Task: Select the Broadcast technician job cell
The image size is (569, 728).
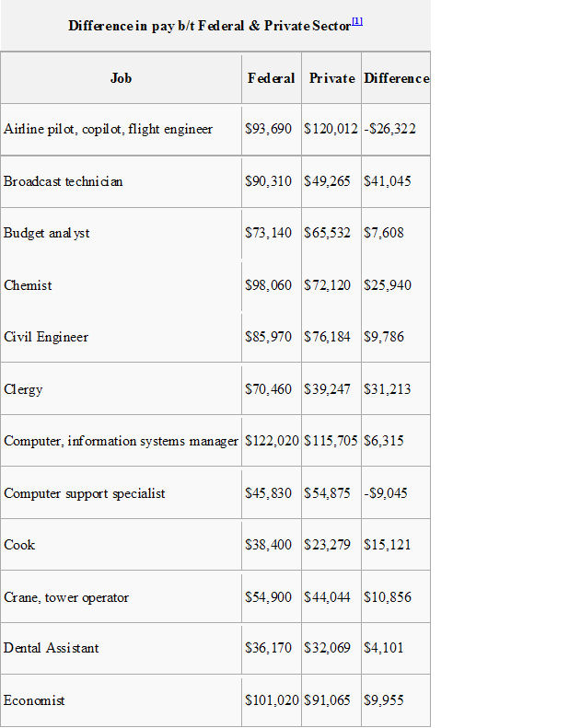Action: point(121,181)
